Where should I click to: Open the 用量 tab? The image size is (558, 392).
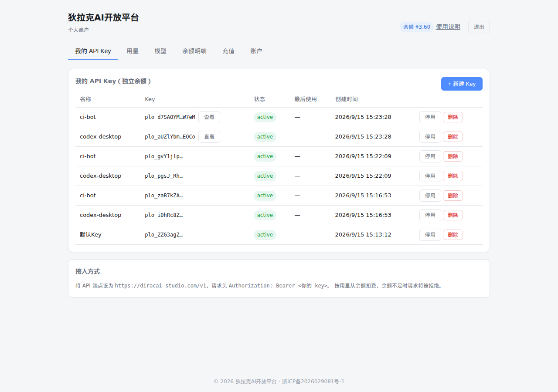coord(133,51)
